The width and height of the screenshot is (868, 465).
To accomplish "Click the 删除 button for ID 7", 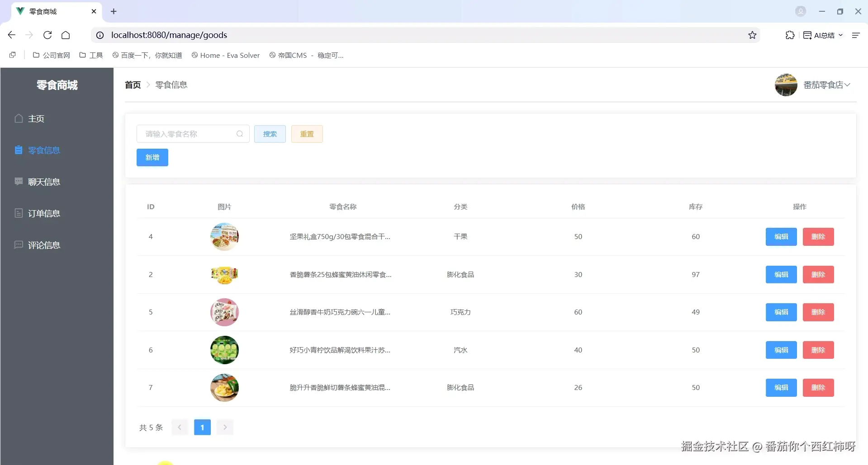I will [818, 387].
